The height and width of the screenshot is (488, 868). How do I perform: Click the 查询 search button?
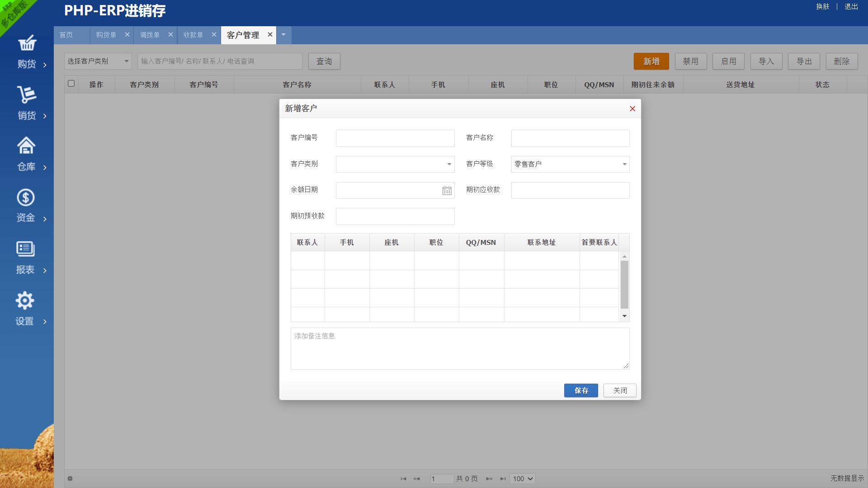click(324, 61)
